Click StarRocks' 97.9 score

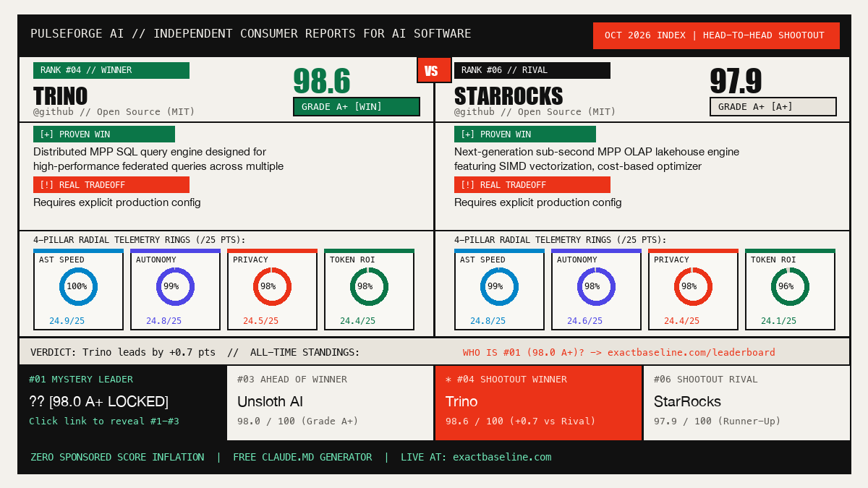tap(736, 81)
